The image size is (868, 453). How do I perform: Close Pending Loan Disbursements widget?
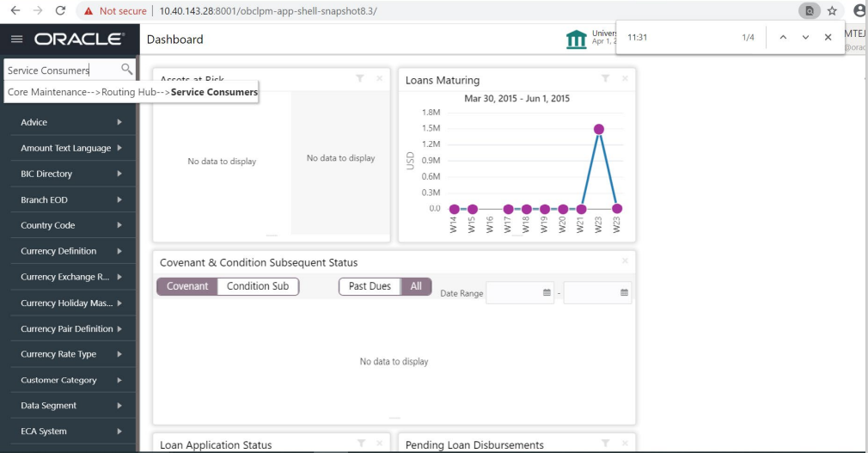tap(625, 443)
